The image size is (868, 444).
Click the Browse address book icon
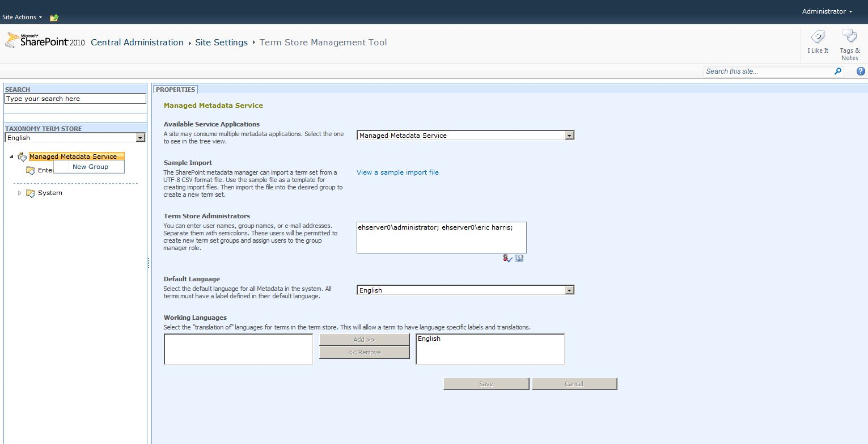pos(519,259)
